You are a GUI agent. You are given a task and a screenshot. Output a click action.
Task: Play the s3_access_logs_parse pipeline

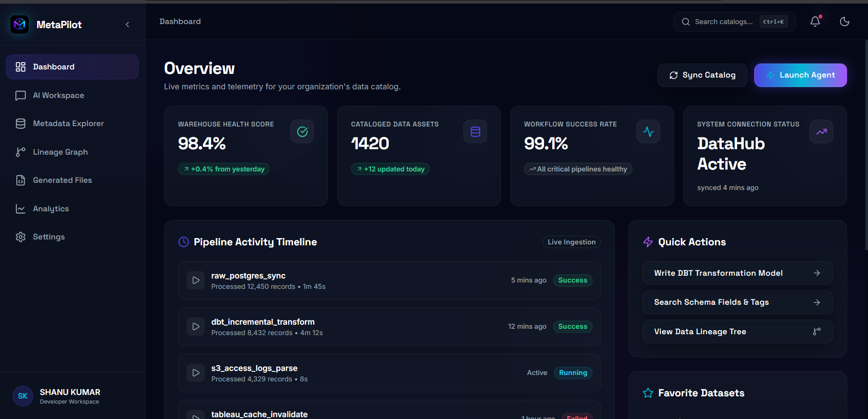196,373
